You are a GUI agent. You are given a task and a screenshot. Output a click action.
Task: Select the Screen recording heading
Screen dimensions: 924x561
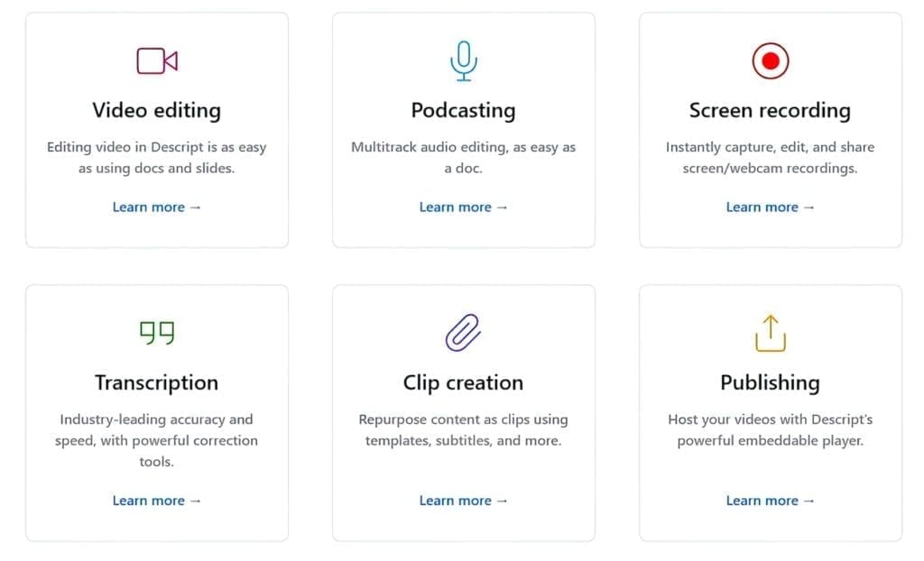(771, 111)
